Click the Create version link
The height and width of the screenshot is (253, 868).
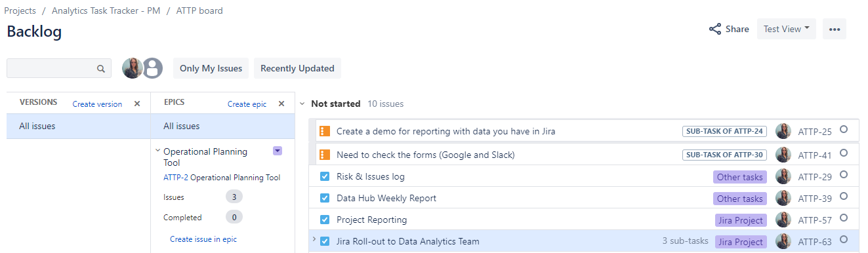(x=97, y=104)
